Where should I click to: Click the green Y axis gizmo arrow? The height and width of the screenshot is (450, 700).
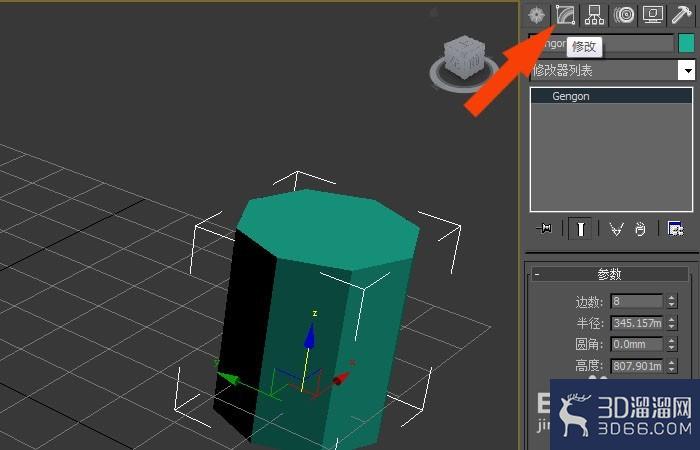pos(228,378)
